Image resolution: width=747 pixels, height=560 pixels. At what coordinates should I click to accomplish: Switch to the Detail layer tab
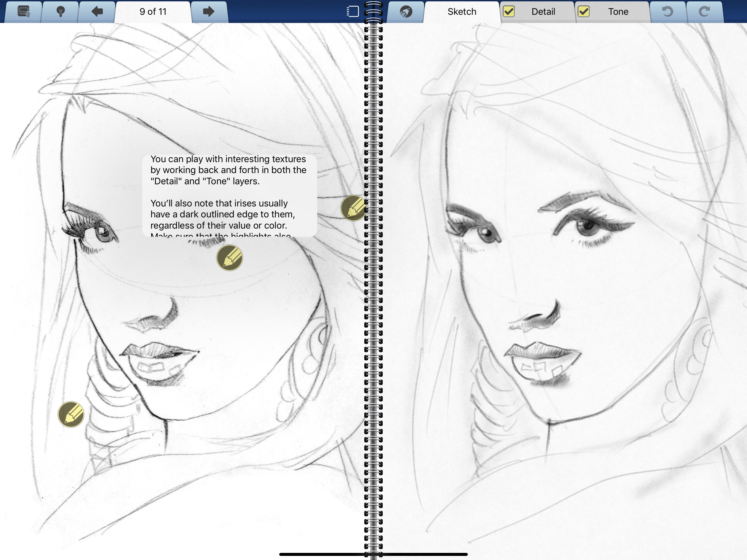point(543,12)
